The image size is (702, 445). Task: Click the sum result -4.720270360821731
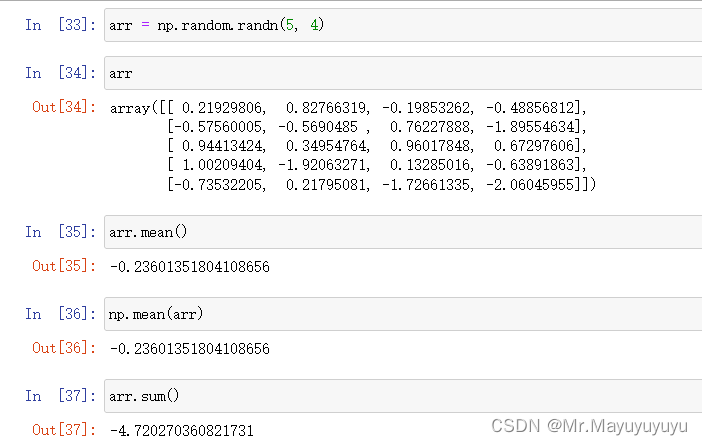[x=185, y=431]
